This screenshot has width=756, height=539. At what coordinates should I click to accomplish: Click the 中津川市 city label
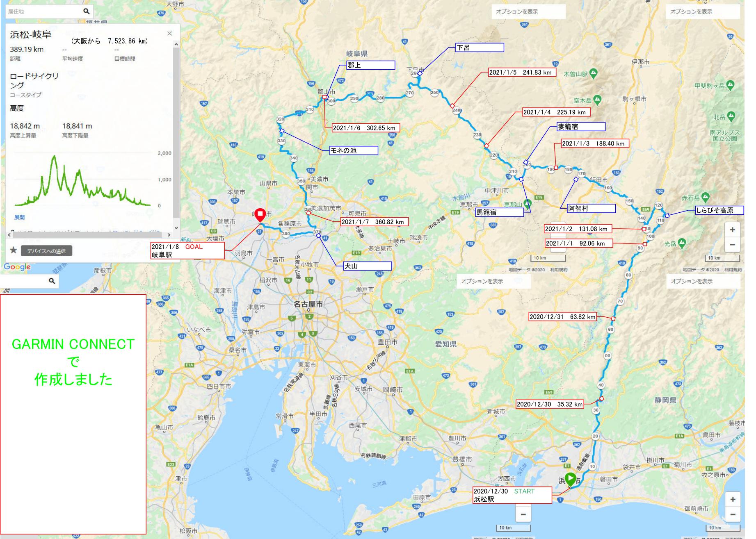point(497,191)
